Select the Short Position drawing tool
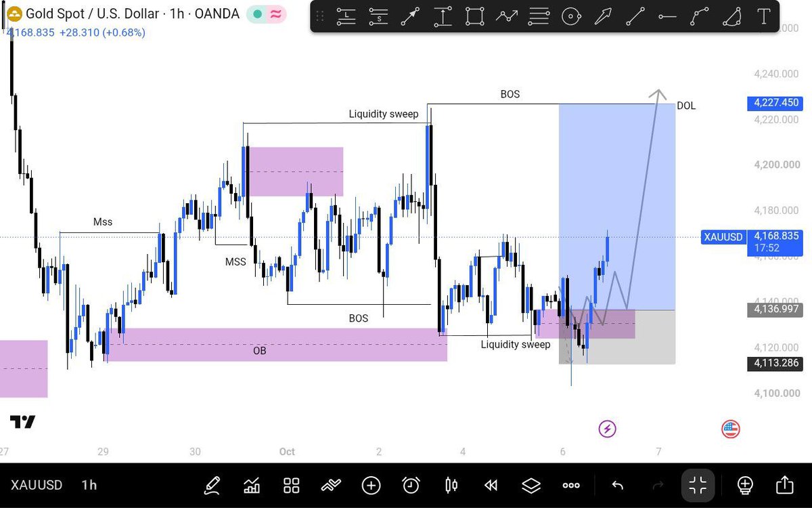812x508 pixels. tap(378, 16)
